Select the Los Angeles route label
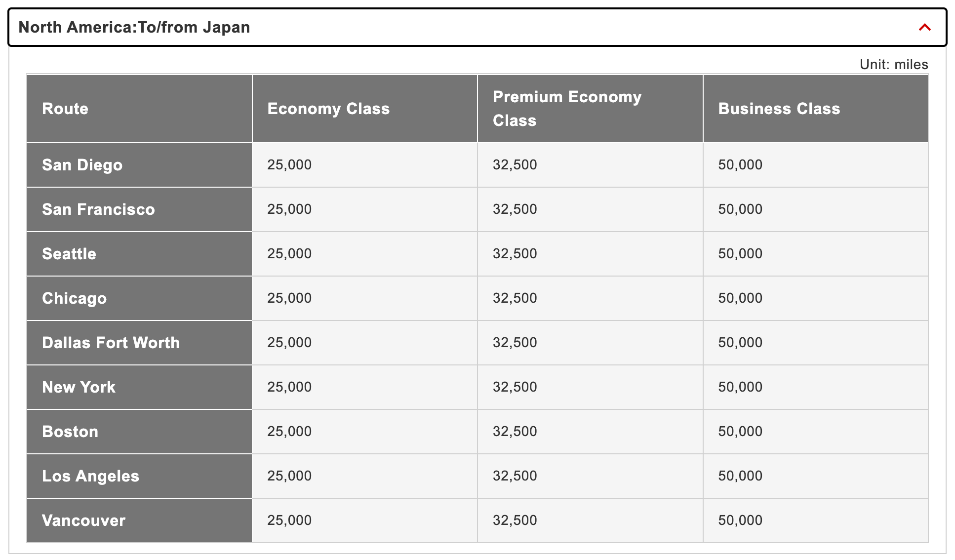The image size is (955, 560). click(x=90, y=476)
